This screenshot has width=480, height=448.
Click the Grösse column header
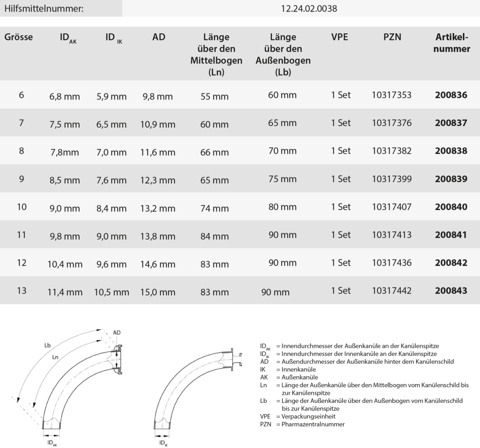[x=19, y=37]
